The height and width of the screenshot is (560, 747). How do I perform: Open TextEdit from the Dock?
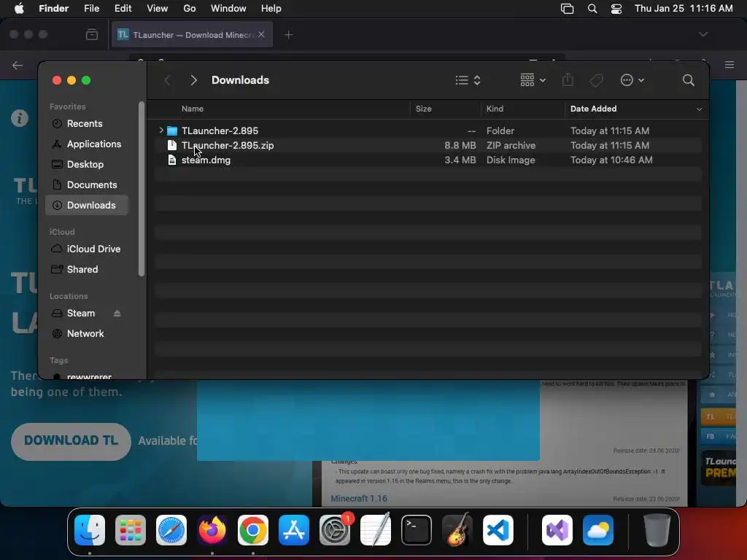pos(376,530)
